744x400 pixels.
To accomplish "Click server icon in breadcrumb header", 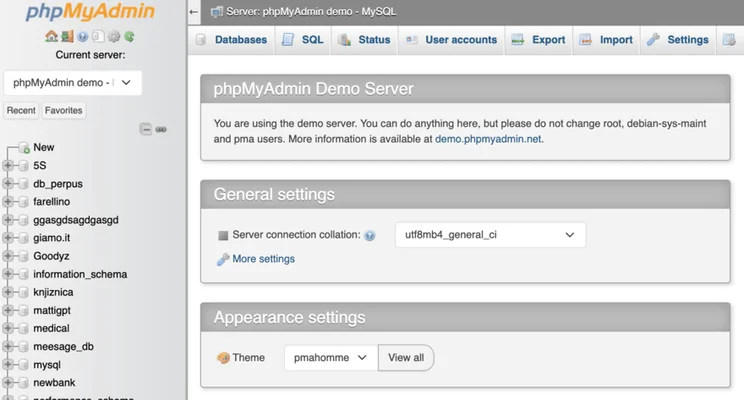I will pyautogui.click(x=217, y=12).
